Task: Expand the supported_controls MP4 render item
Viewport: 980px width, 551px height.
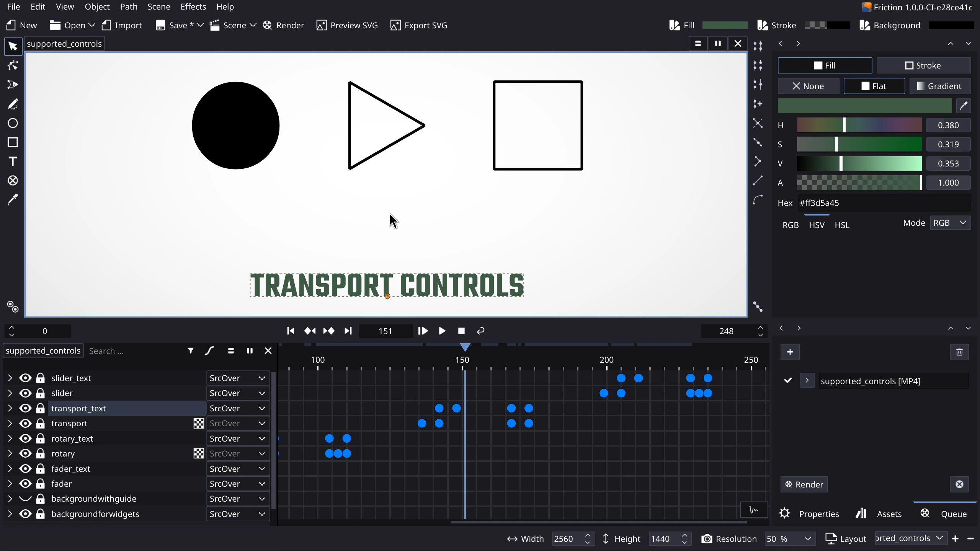Action: click(807, 381)
